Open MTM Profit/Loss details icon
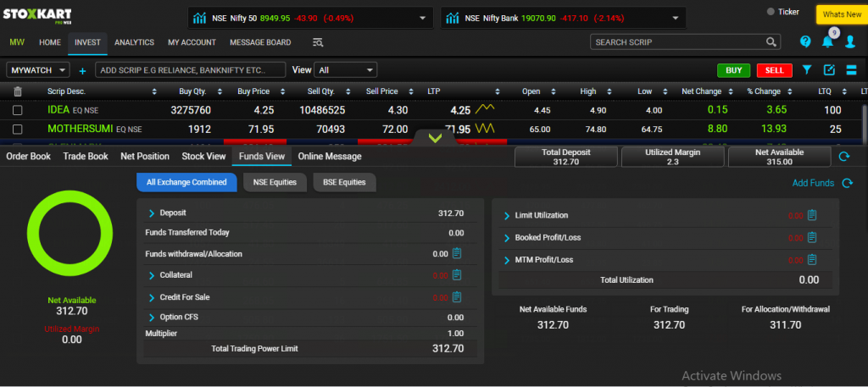The height and width of the screenshot is (387, 868). (812, 259)
